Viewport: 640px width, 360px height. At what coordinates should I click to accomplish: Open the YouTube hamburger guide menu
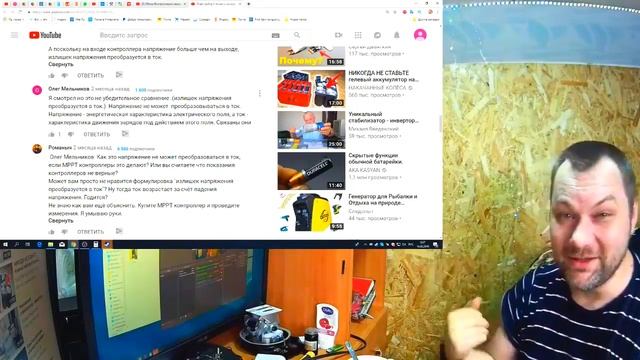click(14, 35)
